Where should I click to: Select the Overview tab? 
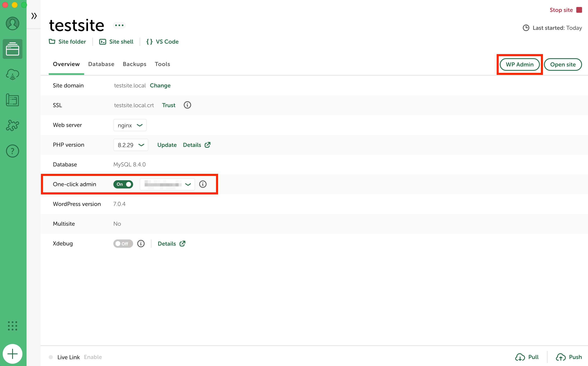click(66, 64)
